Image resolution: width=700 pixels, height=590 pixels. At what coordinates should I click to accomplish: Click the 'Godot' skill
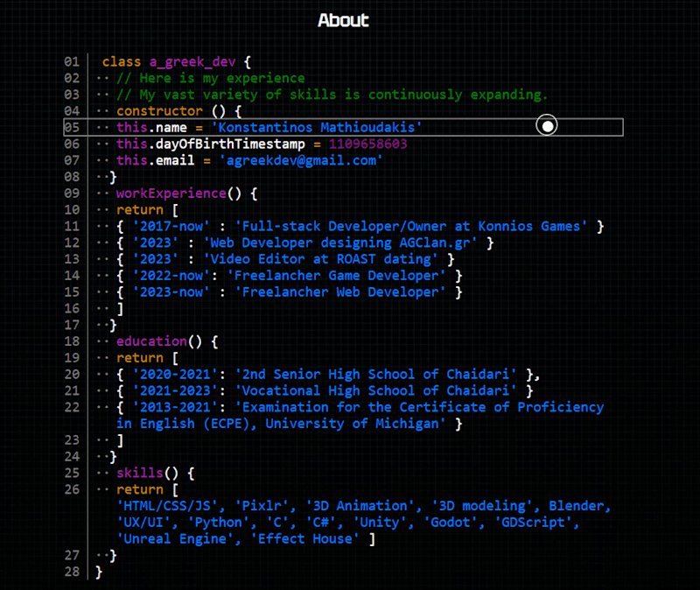pyautogui.click(x=450, y=522)
